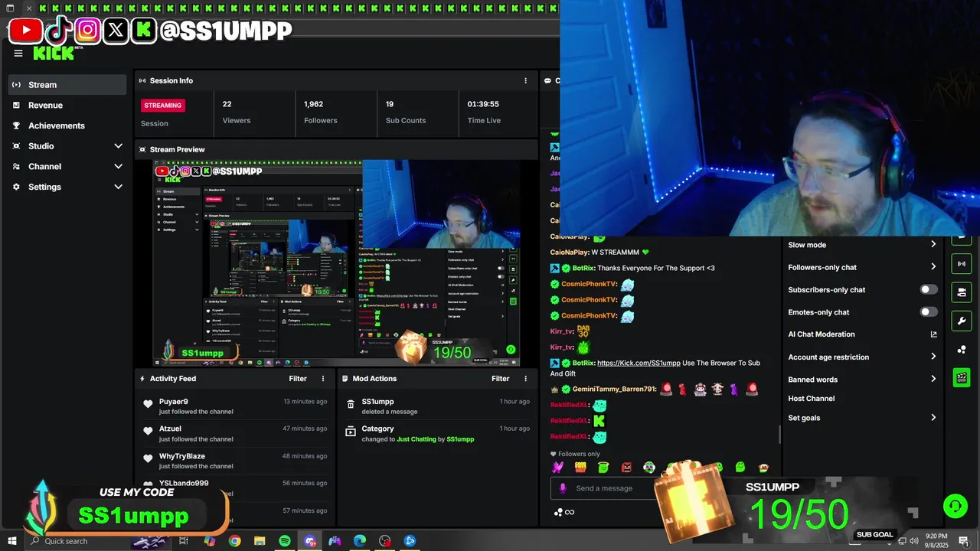The image size is (980, 551).
Task: Select Host Channel in chat settings
Action: pyautogui.click(x=811, y=399)
